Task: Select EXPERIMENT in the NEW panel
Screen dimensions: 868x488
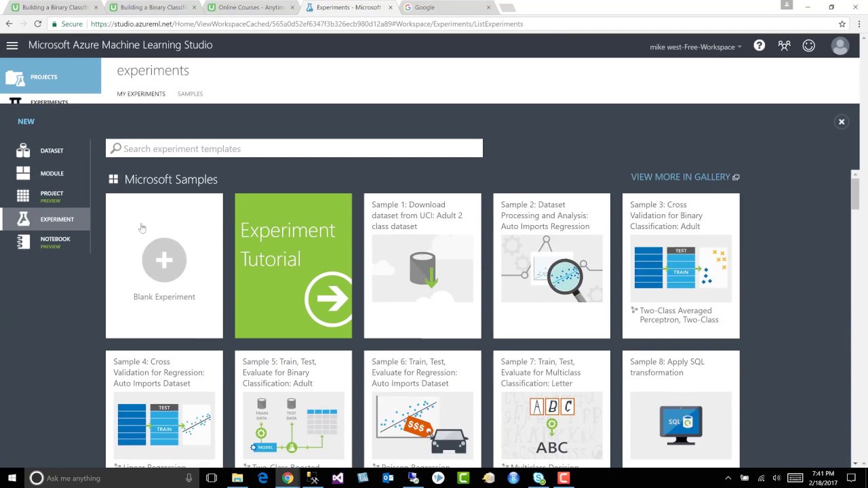Action: pyautogui.click(x=45, y=219)
